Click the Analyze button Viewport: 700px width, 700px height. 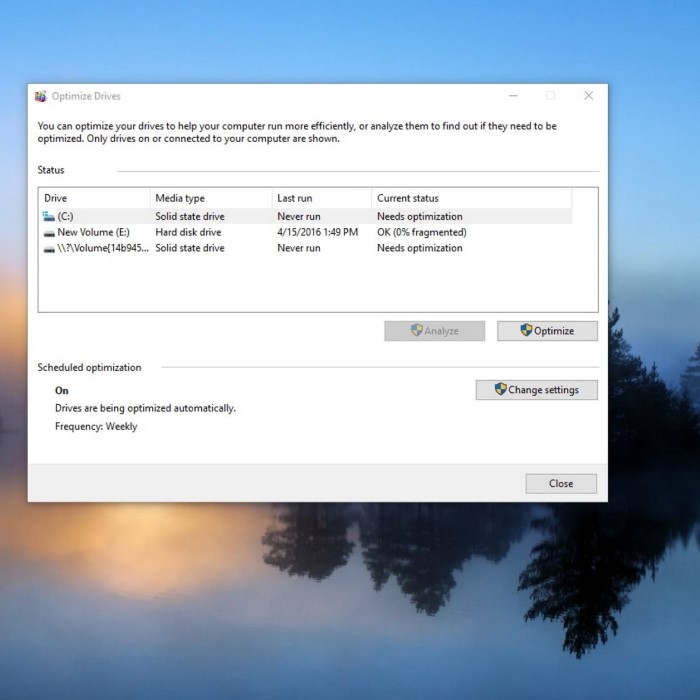(x=434, y=331)
